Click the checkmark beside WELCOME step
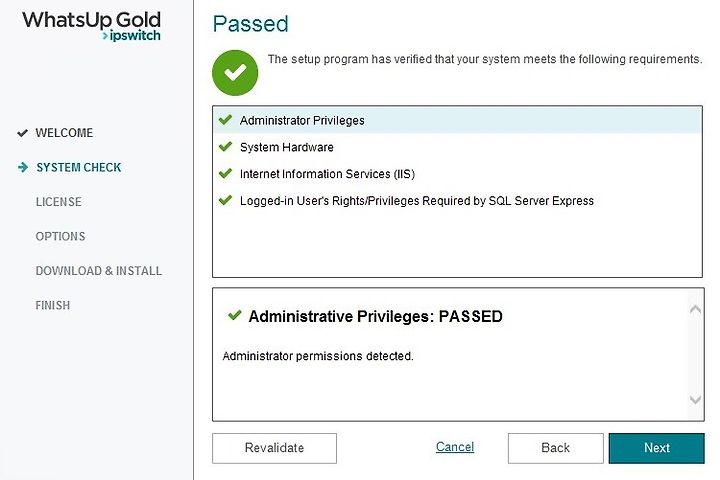 pos(22,133)
